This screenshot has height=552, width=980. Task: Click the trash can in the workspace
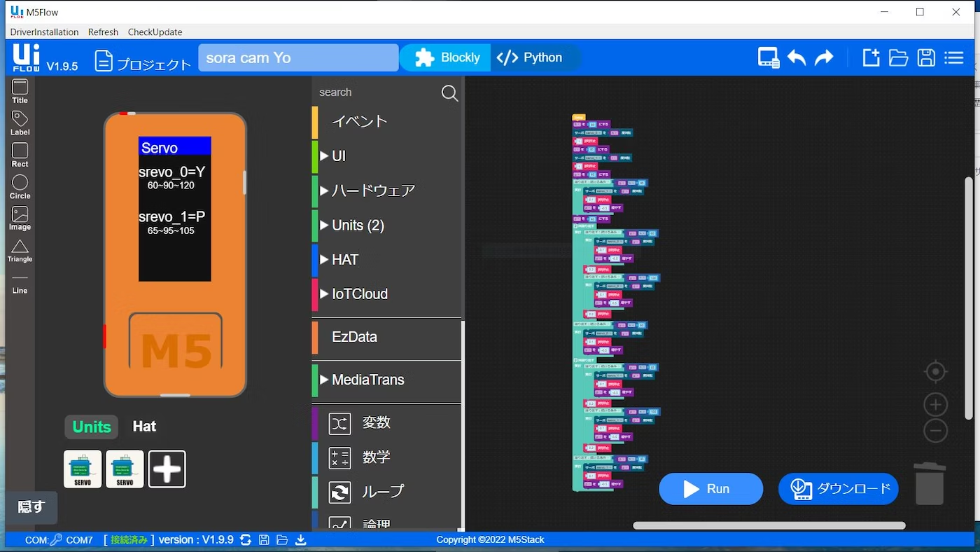(x=930, y=483)
